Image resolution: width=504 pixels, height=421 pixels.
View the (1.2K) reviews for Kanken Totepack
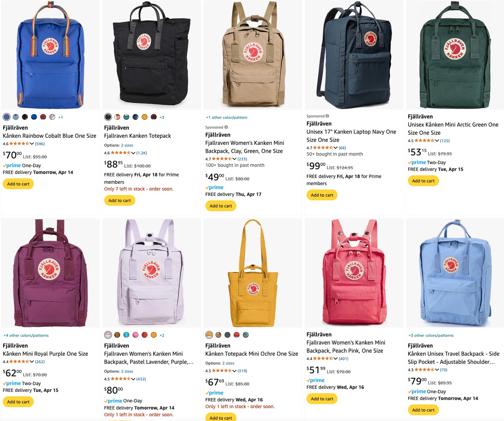pos(142,153)
